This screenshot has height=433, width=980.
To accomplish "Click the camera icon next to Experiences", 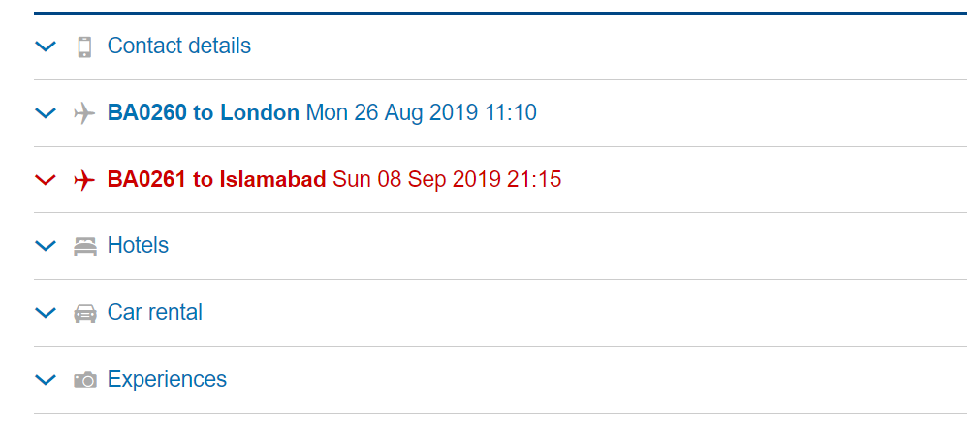I will [84, 380].
